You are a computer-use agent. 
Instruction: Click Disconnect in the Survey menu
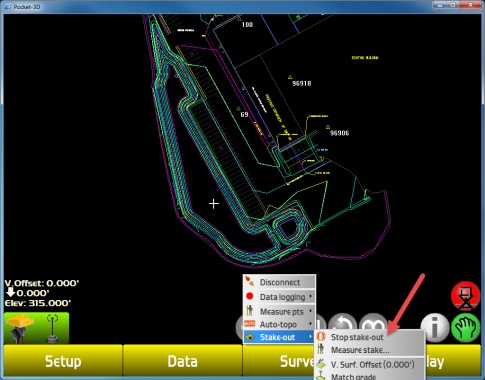(x=279, y=282)
